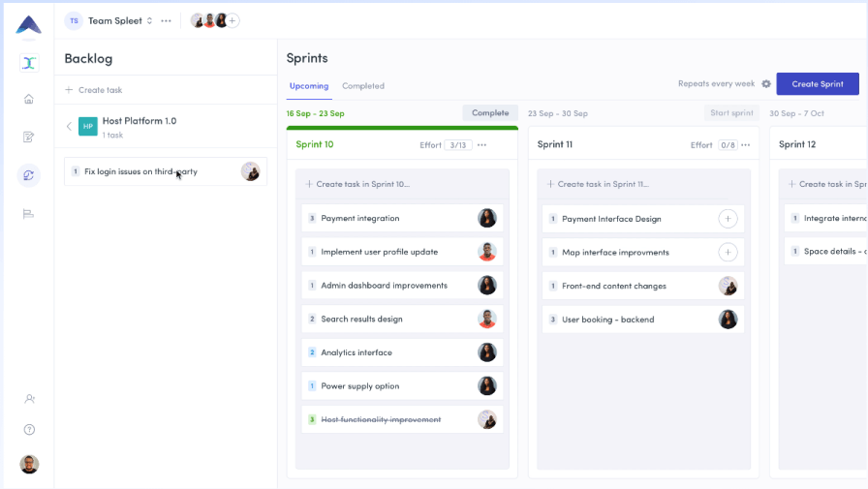
Task: Go back using Host Platform chevron
Action: pyautogui.click(x=69, y=126)
